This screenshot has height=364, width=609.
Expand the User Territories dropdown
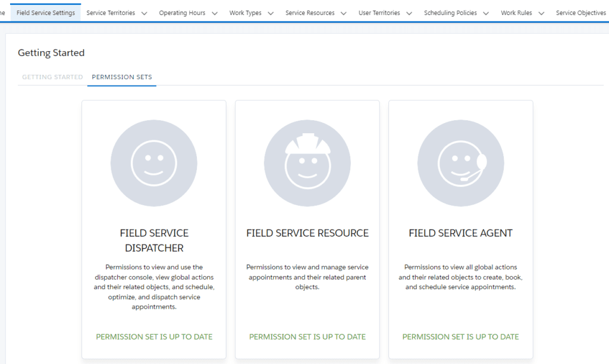[x=409, y=12]
